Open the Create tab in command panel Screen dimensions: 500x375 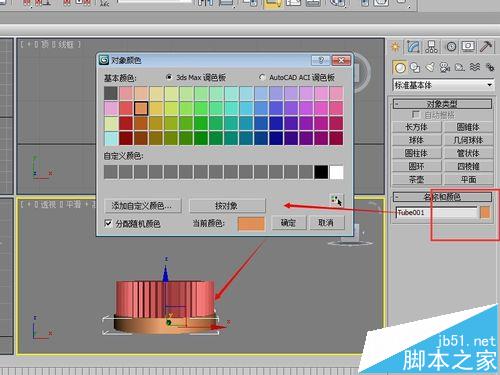click(x=396, y=47)
